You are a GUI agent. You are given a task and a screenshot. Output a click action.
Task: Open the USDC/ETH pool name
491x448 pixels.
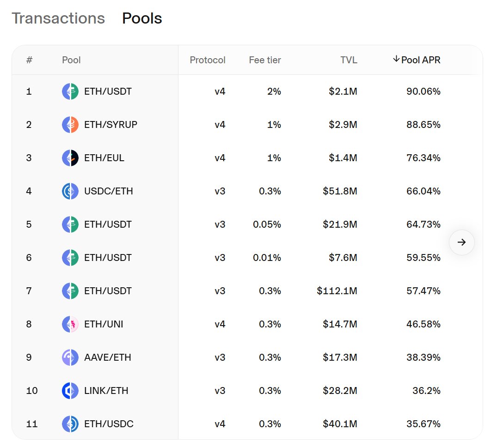tap(109, 191)
